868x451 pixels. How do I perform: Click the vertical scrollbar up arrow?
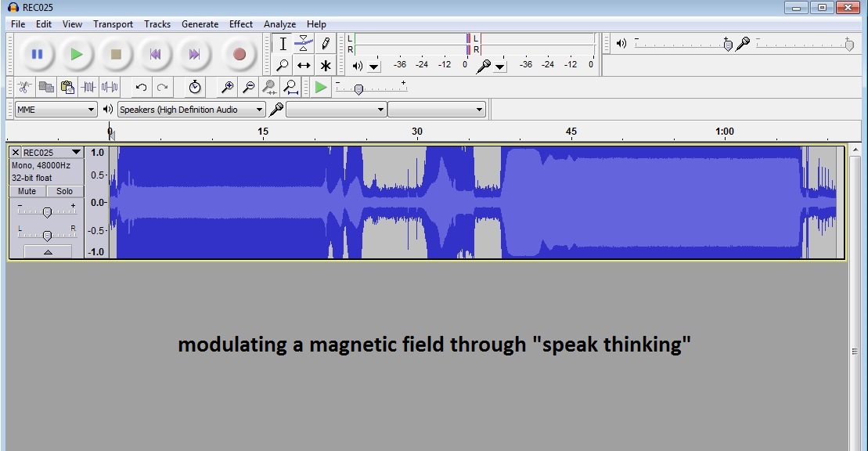coord(855,150)
